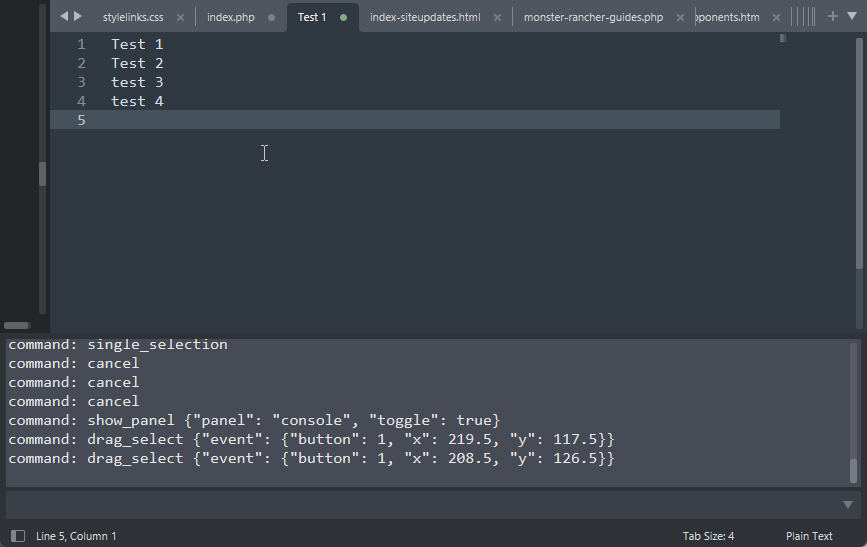Screen dimensions: 867x547
Task: Switch to the index.php tab
Action: coord(231,18)
